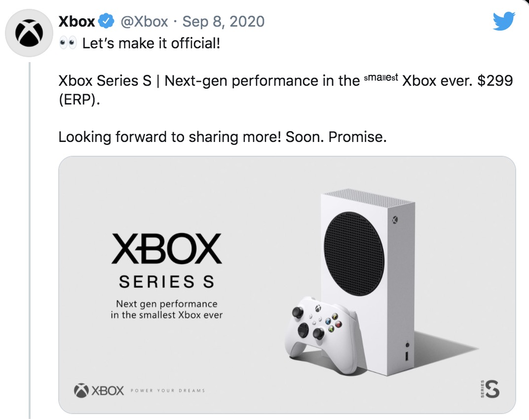
Task: Click the Xbox sphere logo in image footer
Action: (81, 390)
